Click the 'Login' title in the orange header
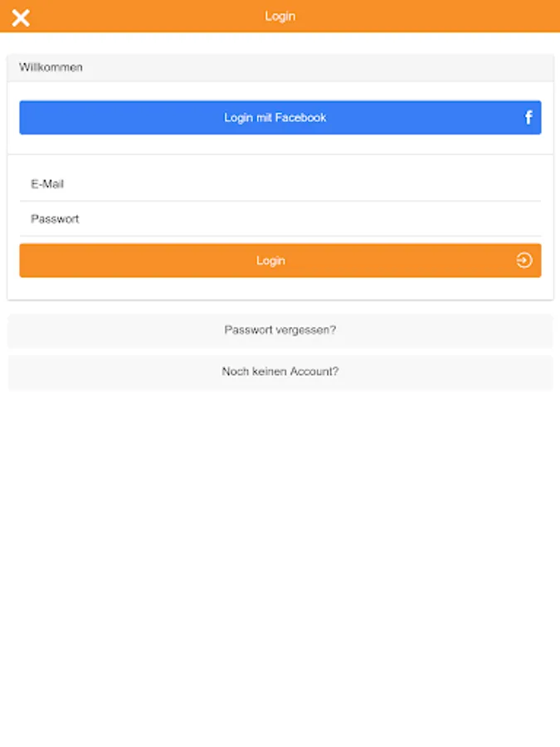This screenshot has height=747, width=560. 280,17
